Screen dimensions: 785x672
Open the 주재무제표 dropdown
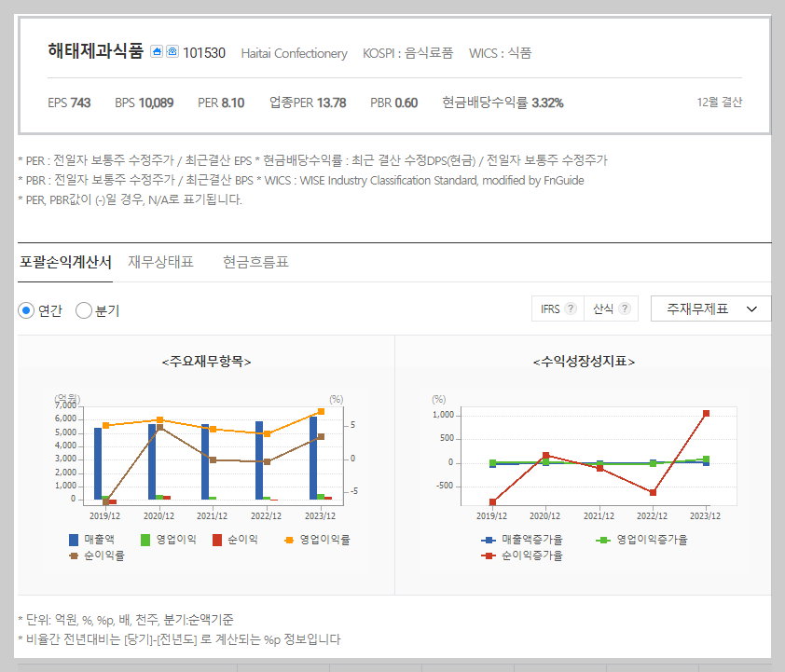tap(711, 309)
